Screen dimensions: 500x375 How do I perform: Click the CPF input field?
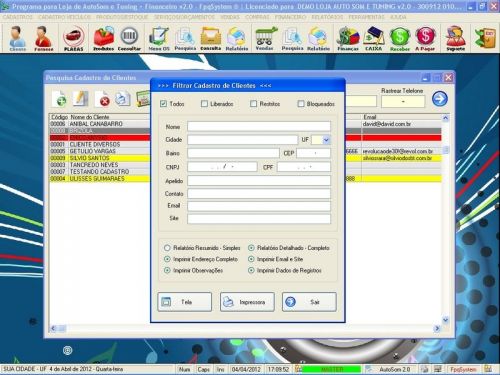[x=304, y=167]
